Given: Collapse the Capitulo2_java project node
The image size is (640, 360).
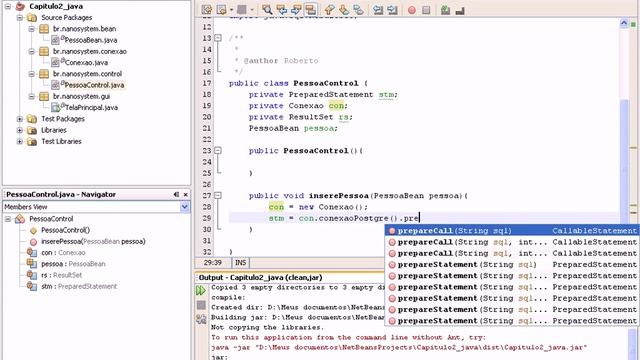Looking at the screenshot, I should pyautogui.click(x=8, y=6).
